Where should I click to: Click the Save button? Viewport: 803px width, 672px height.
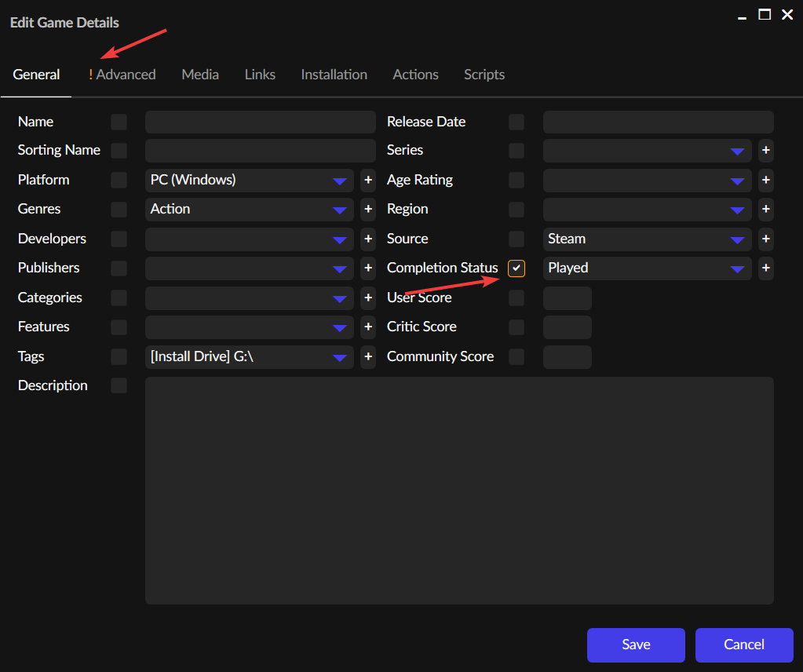[636, 645]
